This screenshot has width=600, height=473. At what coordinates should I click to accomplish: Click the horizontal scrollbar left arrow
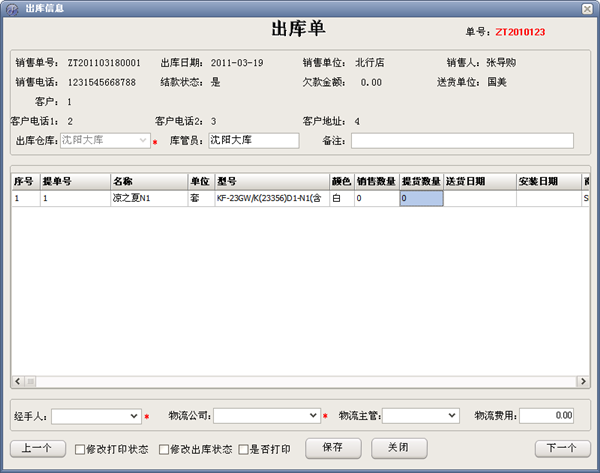click(17, 382)
